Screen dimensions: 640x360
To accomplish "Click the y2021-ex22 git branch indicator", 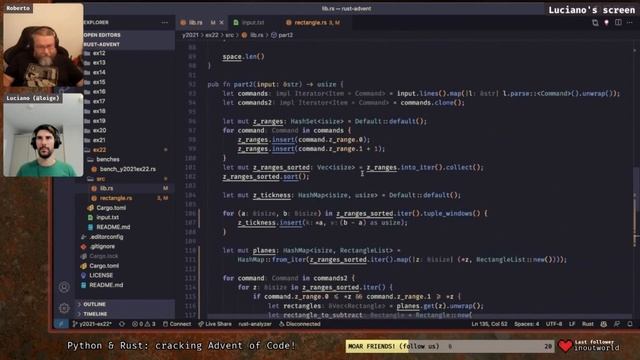I will (x=92, y=324).
